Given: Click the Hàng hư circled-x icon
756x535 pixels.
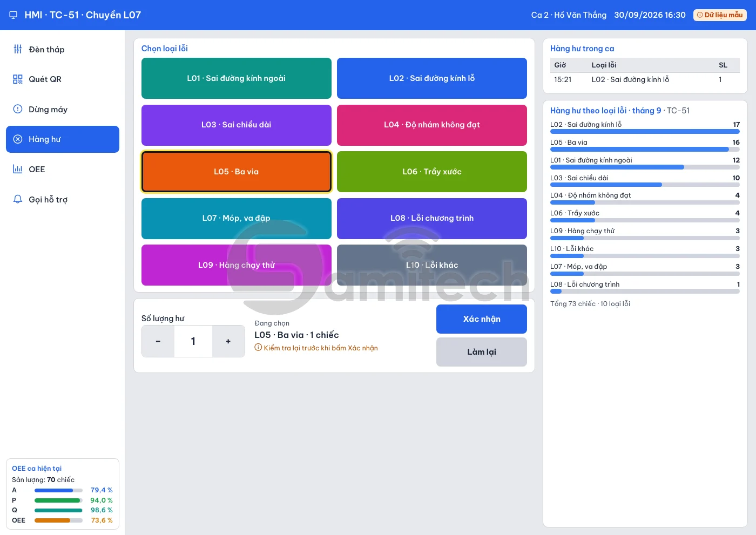Looking at the screenshot, I should [18, 139].
